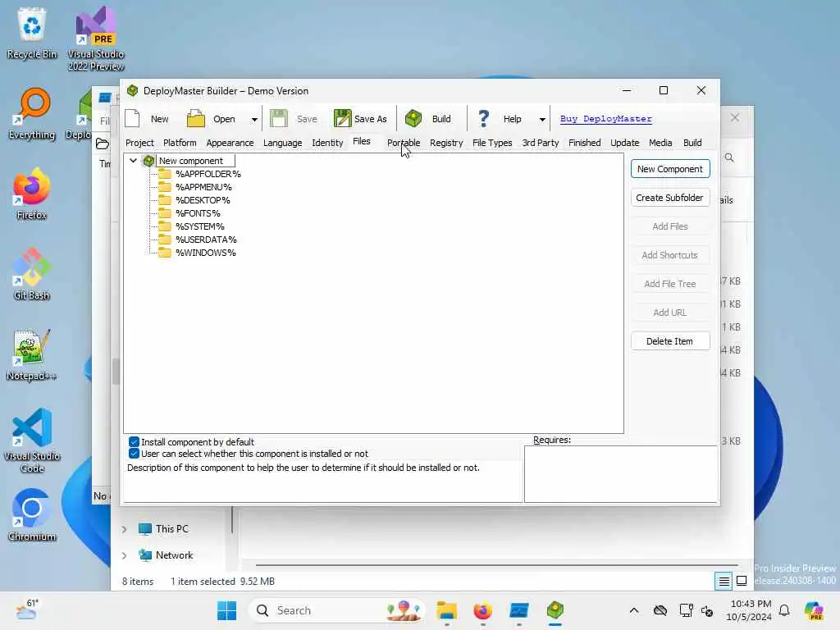Click the Add Files button
840x630 pixels.
point(670,226)
